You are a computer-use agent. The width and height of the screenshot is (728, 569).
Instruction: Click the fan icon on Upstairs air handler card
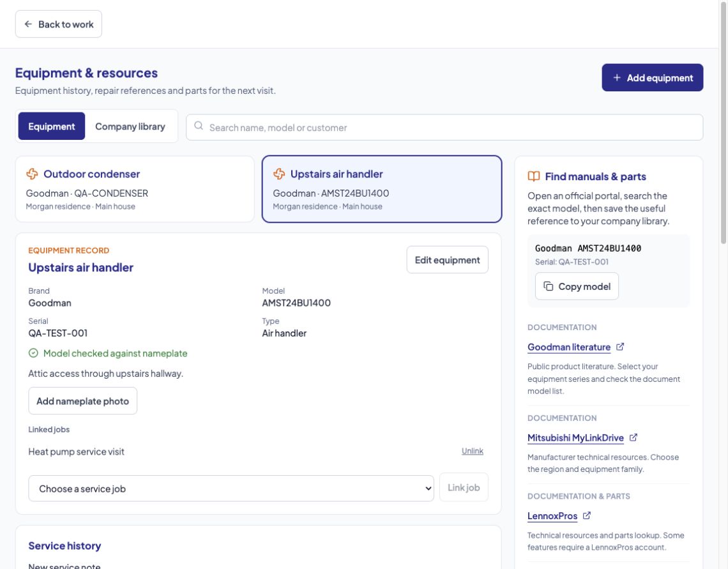click(279, 174)
